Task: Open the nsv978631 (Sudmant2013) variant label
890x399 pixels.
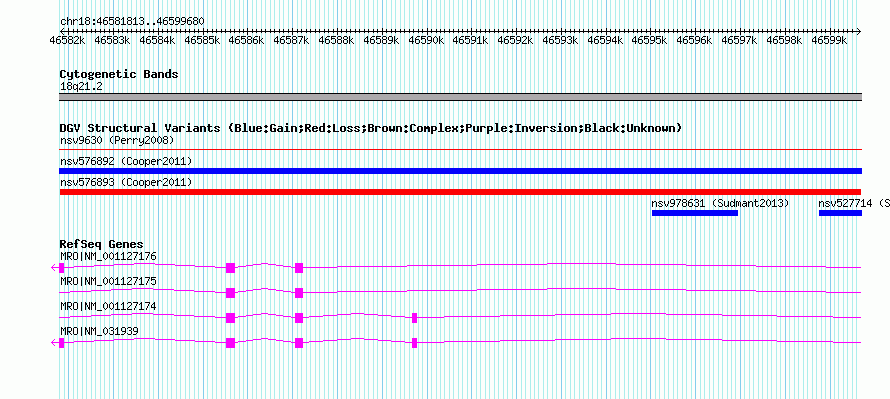Action: (x=720, y=203)
